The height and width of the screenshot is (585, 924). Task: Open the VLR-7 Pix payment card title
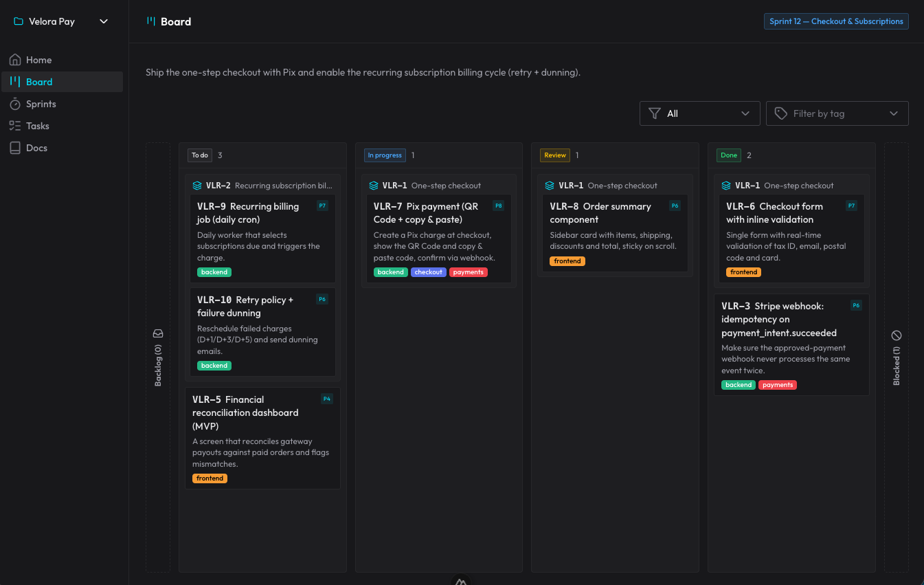click(x=426, y=212)
